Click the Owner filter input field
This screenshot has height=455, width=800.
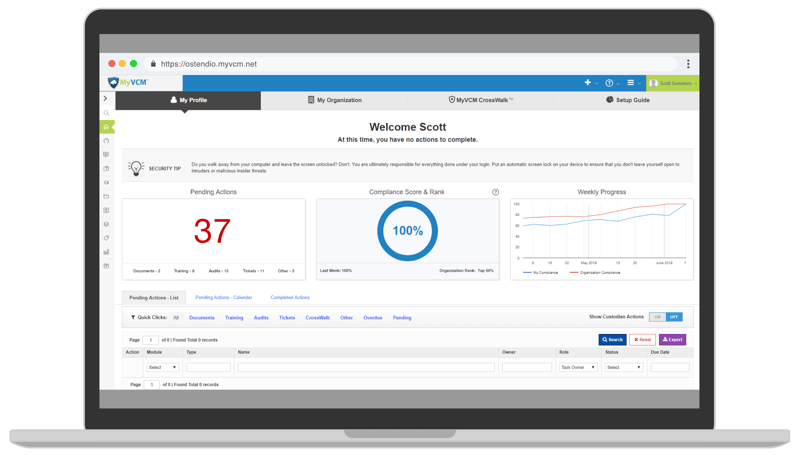pos(527,367)
